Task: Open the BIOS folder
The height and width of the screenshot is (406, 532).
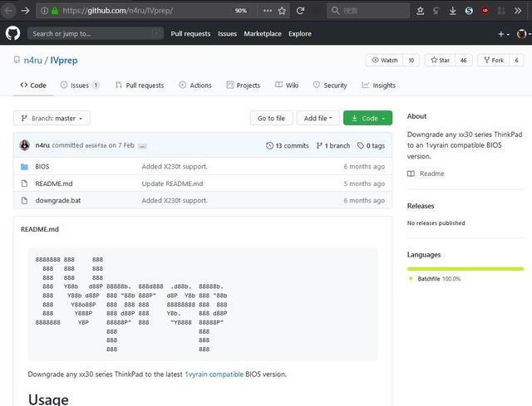Action: tap(42, 166)
